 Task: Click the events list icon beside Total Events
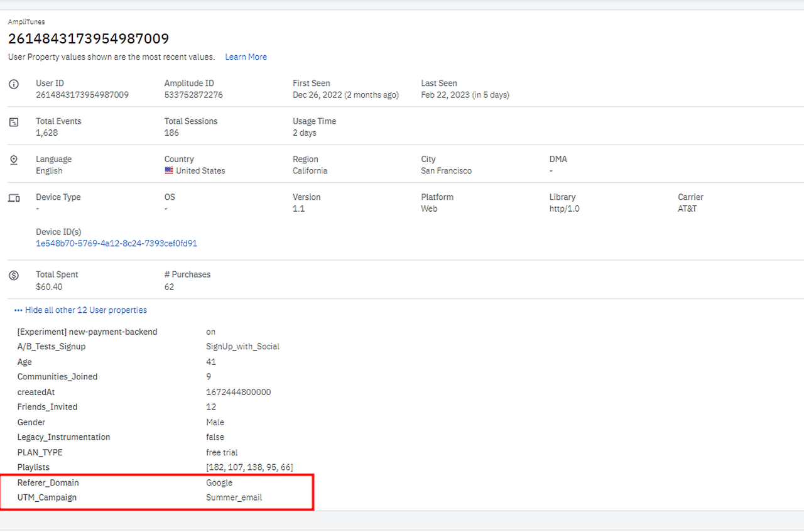pyautogui.click(x=14, y=122)
